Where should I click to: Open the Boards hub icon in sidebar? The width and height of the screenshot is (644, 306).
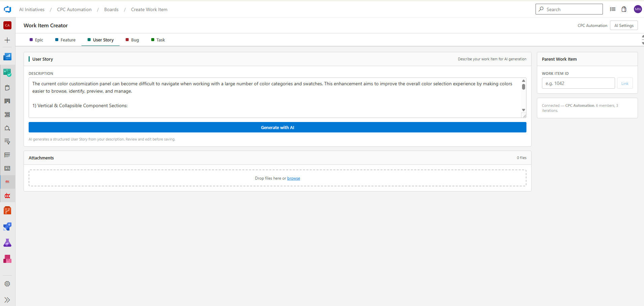(7, 72)
